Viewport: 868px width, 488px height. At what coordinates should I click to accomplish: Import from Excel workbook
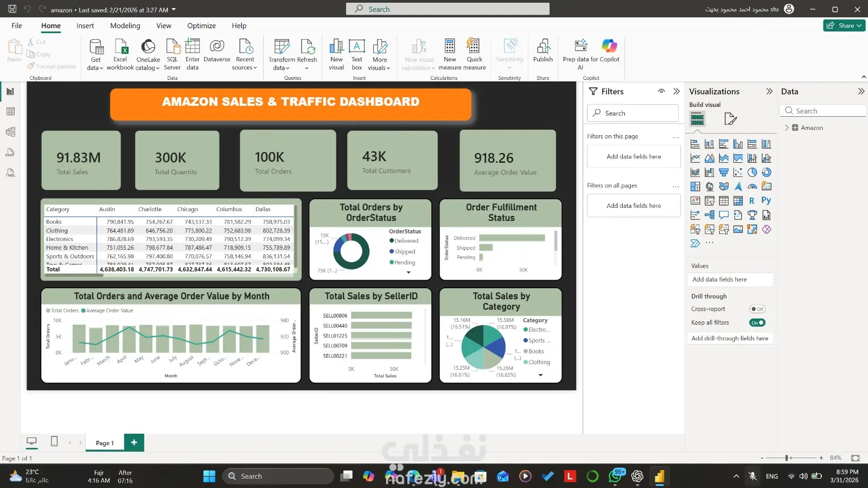[120, 54]
